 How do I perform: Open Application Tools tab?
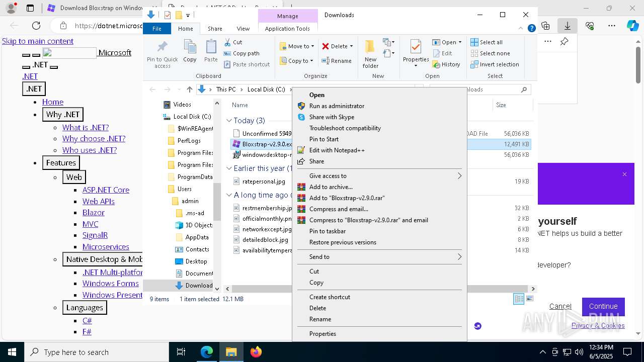287,29
